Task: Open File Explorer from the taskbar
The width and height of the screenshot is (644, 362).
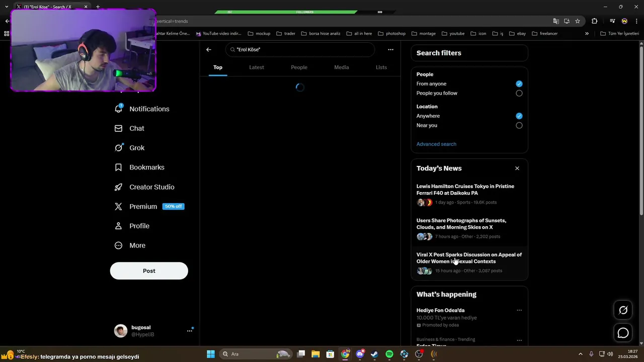Action: 315,354
